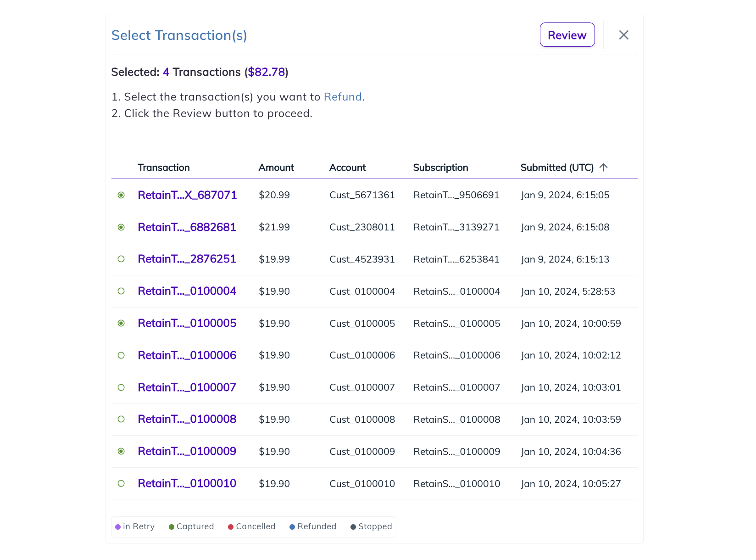Deselect the radio for transaction RetainT..._0100009
Viewport: 756px width, 560px height.
coord(121,451)
